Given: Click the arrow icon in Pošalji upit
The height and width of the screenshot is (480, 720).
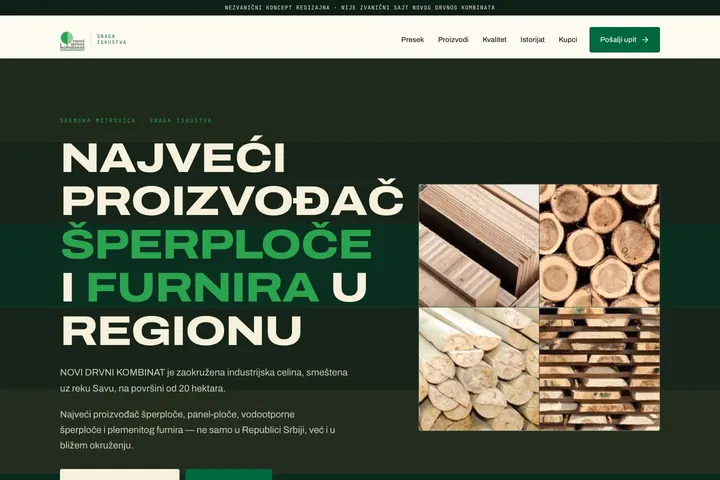Looking at the screenshot, I should point(645,40).
